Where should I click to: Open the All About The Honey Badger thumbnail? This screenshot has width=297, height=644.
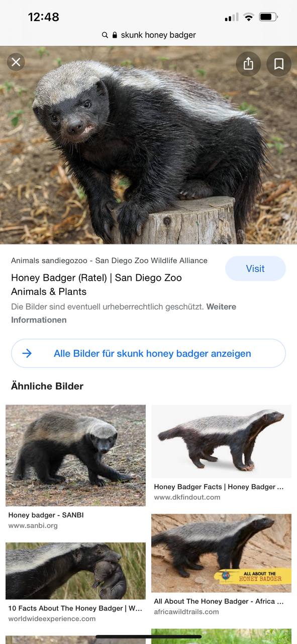click(221, 553)
